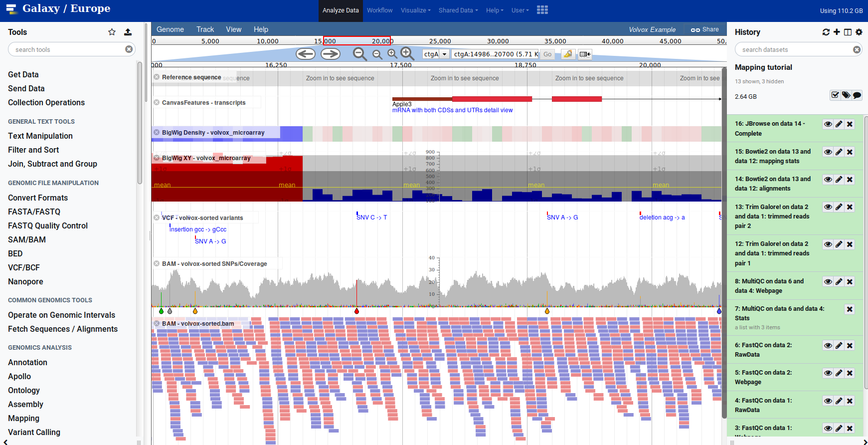This screenshot has height=445, width=868.
Task: Click the favorites star icon in Tools
Action: [x=112, y=32]
